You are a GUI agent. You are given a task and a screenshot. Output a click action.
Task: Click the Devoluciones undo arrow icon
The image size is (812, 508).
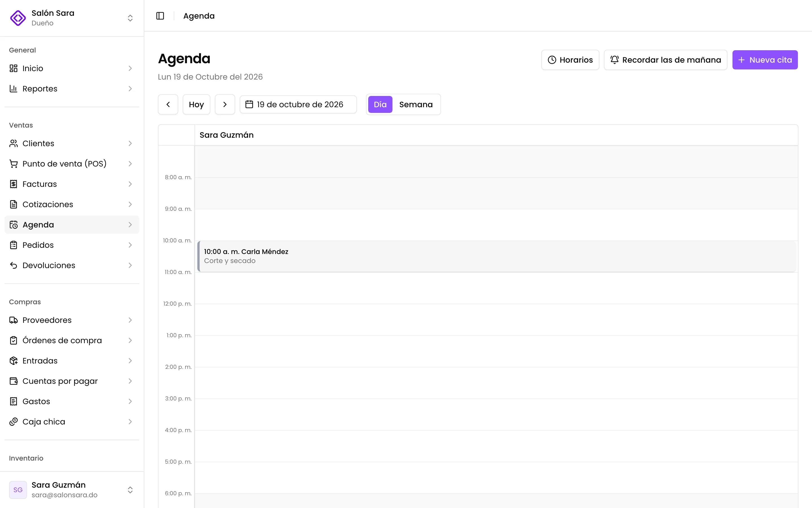[x=14, y=265]
